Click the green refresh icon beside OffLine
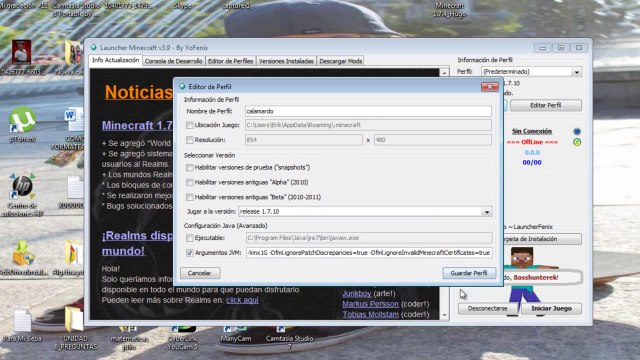The height and width of the screenshot is (360, 640). [577, 142]
